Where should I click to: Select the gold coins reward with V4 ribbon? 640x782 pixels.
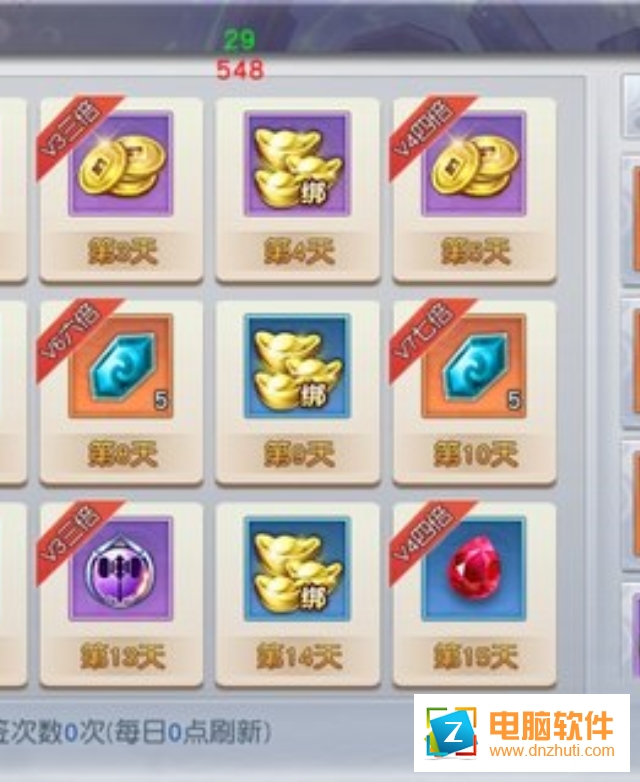(x=473, y=164)
